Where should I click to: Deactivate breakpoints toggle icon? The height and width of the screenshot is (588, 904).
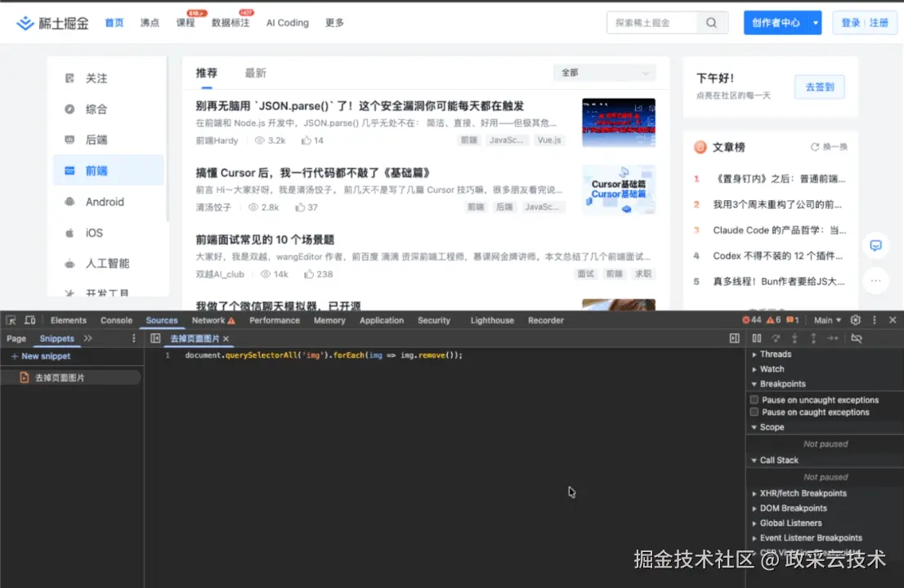[x=857, y=339]
